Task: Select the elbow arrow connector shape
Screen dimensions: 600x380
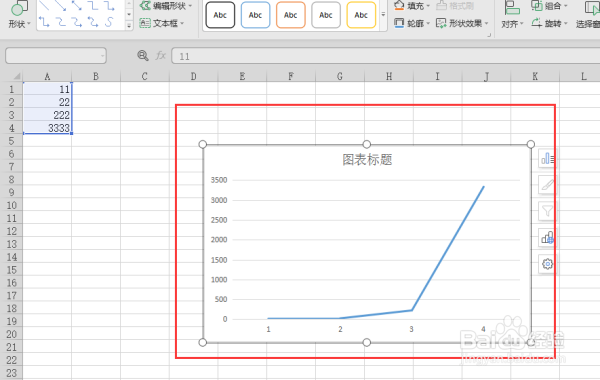Action: click(109, 5)
